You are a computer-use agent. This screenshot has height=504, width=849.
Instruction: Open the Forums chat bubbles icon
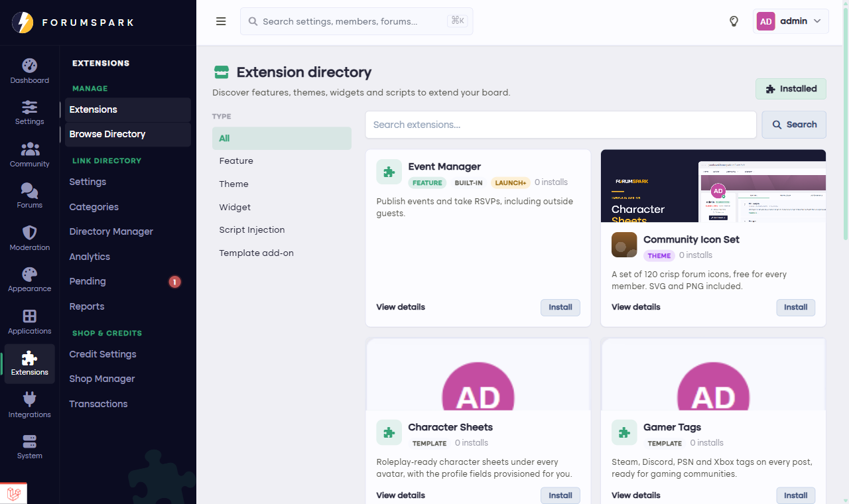(30, 190)
